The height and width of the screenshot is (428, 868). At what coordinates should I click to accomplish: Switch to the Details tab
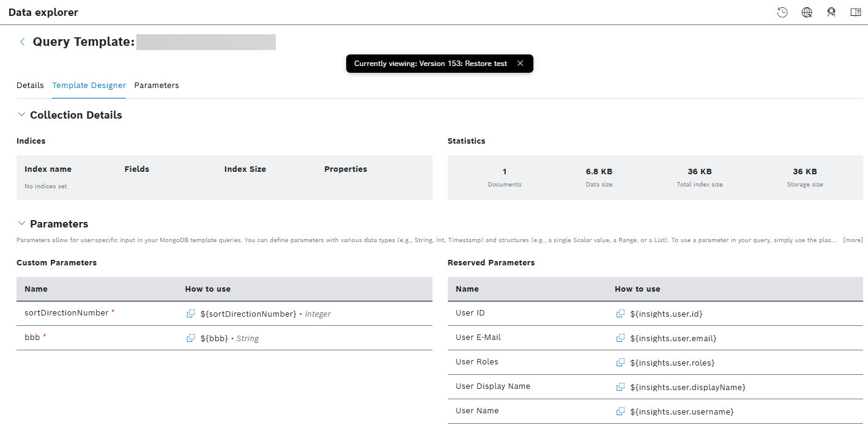click(x=30, y=86)
